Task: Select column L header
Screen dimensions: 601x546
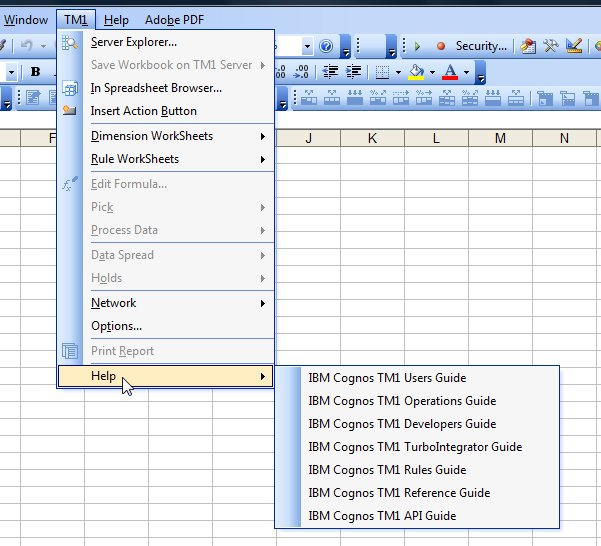Action: pos(436,138)
